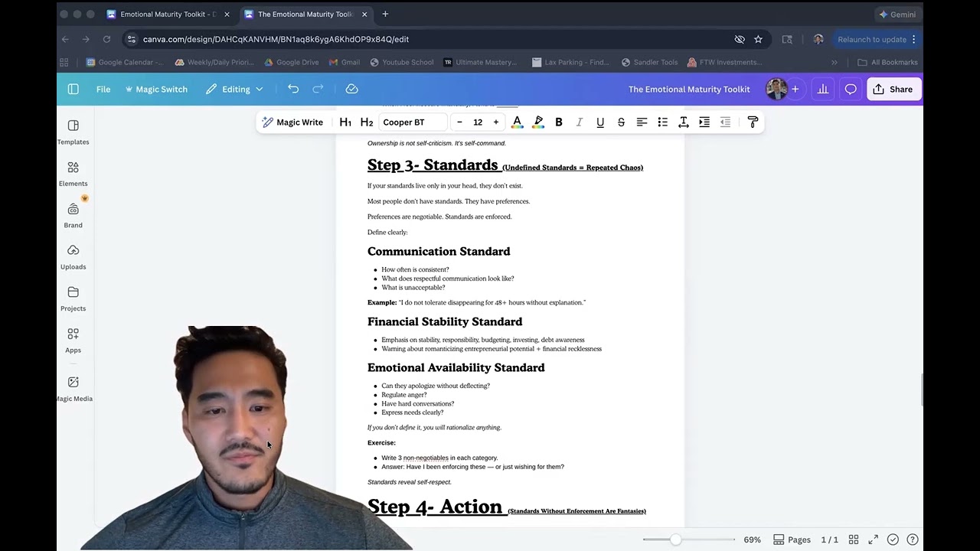Open the grid view of pages

point(853,540)
